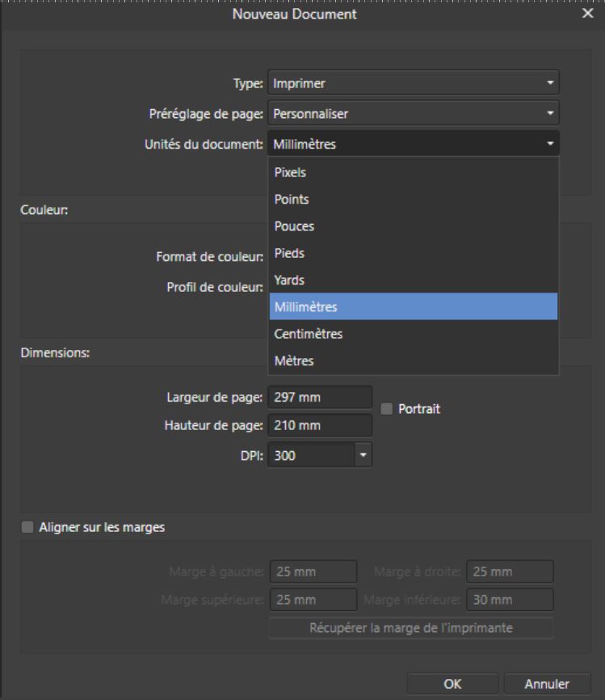Viewport: 605px width, 700px height.
Task: Select Pieds as document unit
Action: [x=413, y=253]
